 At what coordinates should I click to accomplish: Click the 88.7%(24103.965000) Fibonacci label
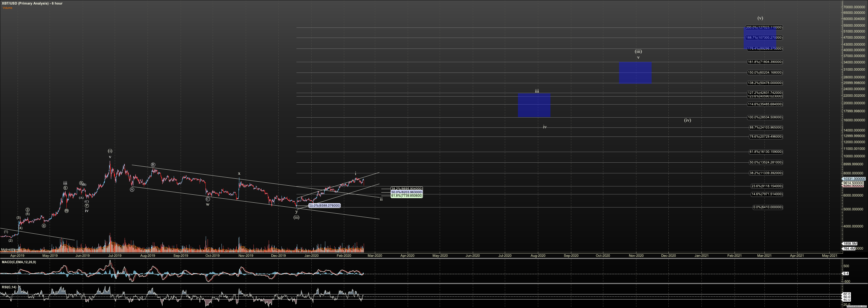(766, 127)
